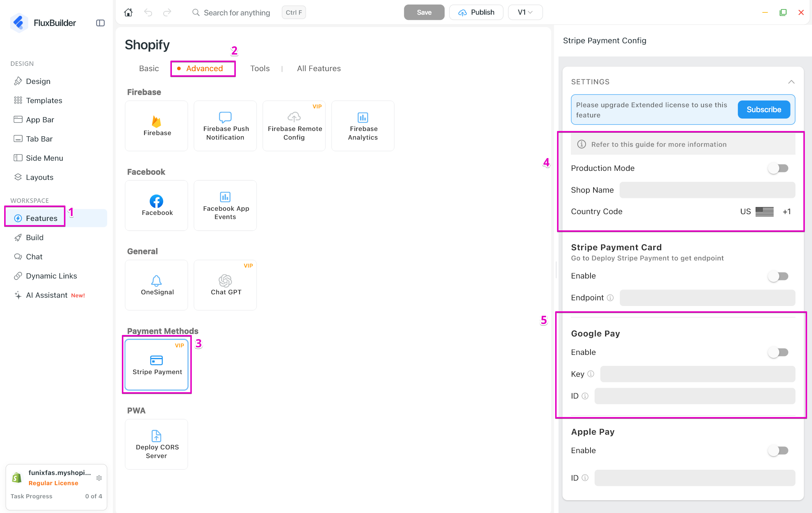The image size is (812, 513).
Task: Click the Apple Pay ID field
Action: coord(695,478)
